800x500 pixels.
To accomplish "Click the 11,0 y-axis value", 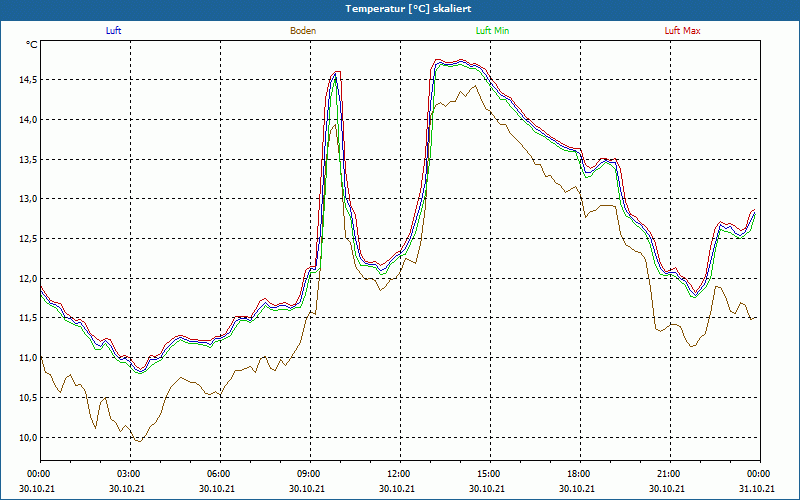I will 28,358.
